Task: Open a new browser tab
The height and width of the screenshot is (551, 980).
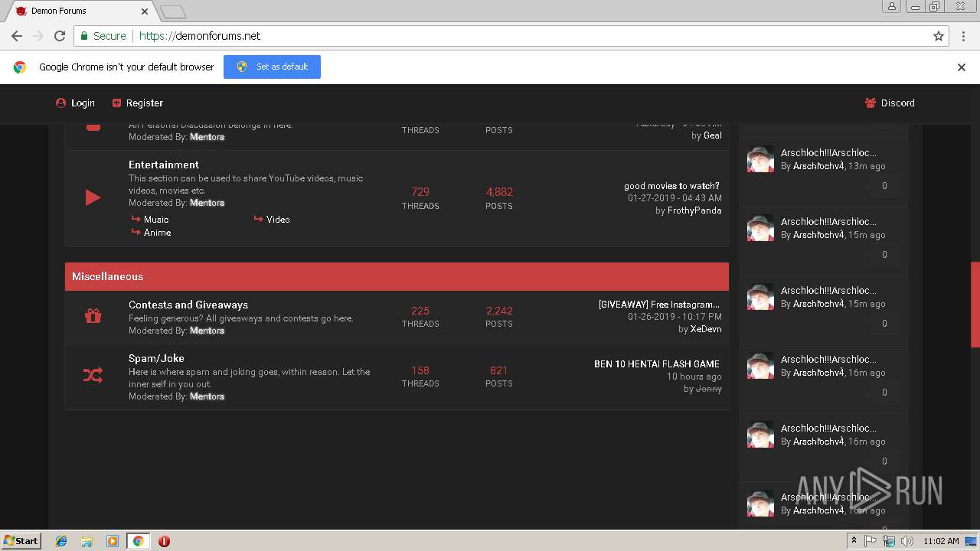Action: click(173, 11)
